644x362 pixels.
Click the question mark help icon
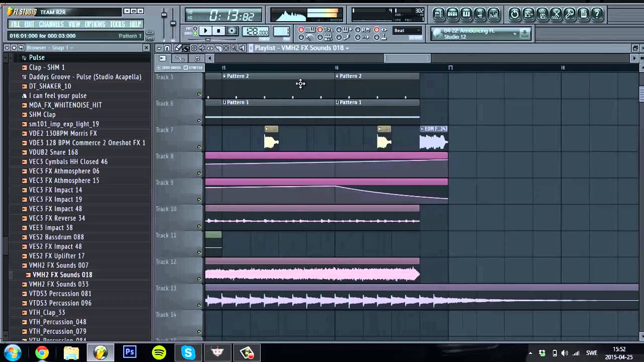pyautogui.click(x=597, y=14)
